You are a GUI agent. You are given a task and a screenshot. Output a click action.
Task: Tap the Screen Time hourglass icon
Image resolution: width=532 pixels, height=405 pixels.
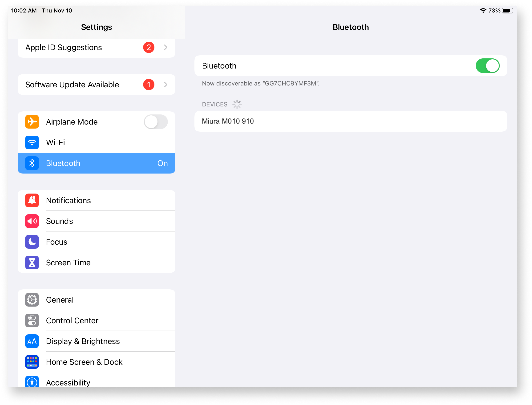coord(32,262)
